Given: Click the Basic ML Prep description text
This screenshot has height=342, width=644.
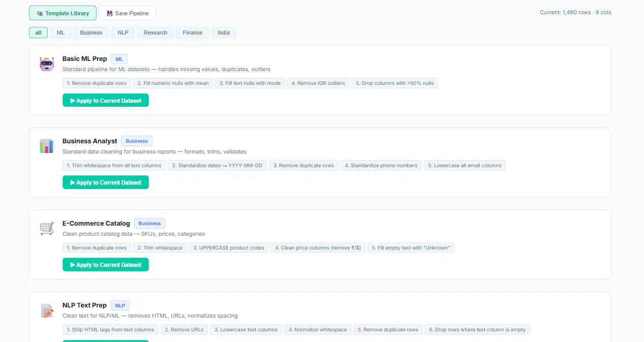Looking at the screenshot, I should click(x=166, y=69).
